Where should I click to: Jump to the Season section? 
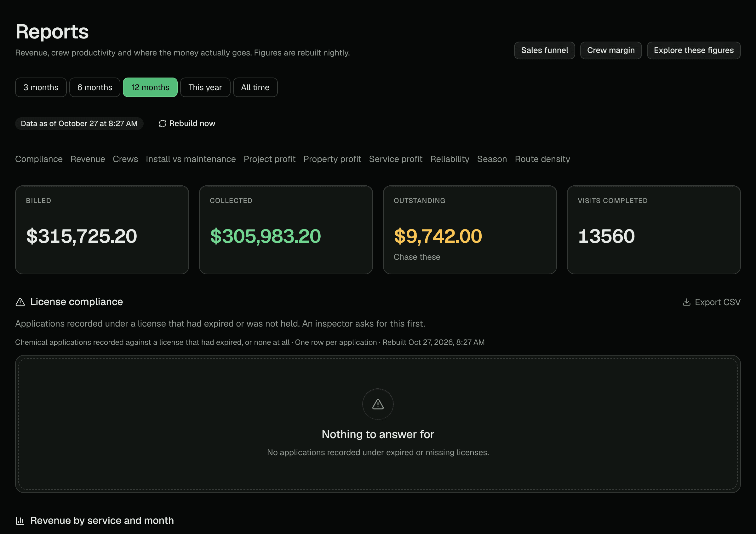pos(492,159)
